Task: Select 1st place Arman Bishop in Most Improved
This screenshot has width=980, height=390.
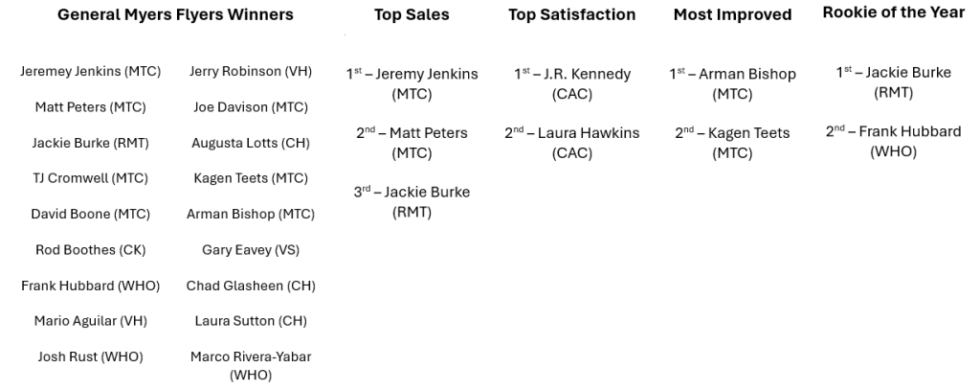Action: click(732, 84)
